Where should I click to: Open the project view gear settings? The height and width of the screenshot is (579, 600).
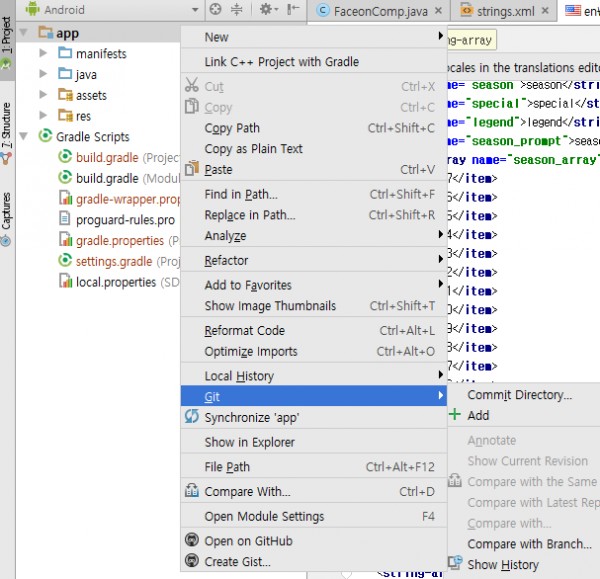click(x=269, y=9)
